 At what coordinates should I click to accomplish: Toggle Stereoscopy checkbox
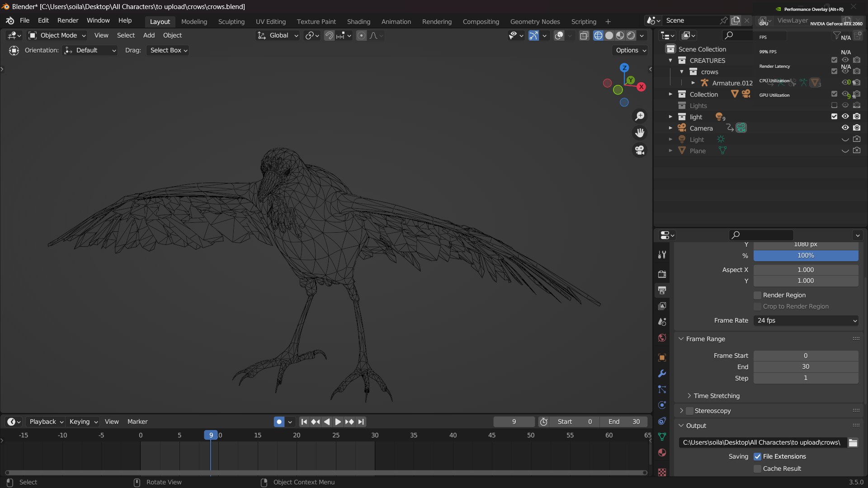pos(690,411)
